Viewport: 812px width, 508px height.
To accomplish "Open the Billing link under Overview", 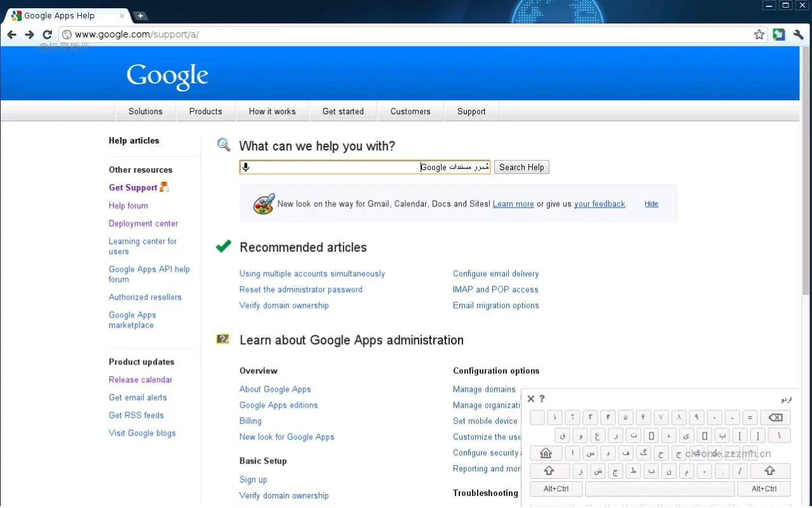I will [x=250, y=421].
